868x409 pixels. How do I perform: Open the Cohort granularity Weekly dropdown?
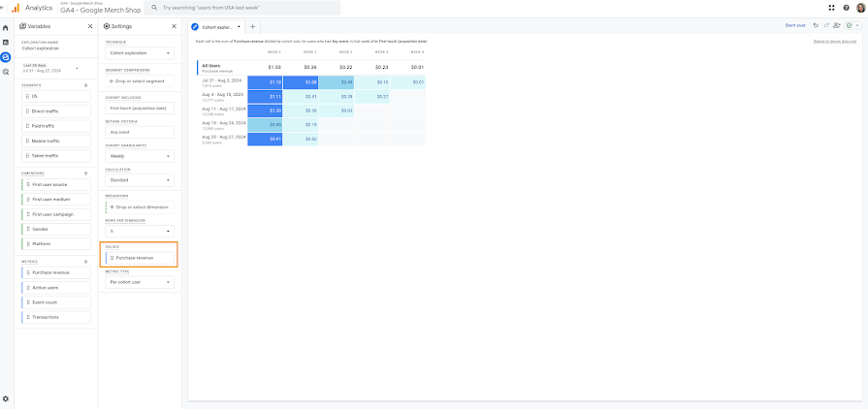(140, 156)
